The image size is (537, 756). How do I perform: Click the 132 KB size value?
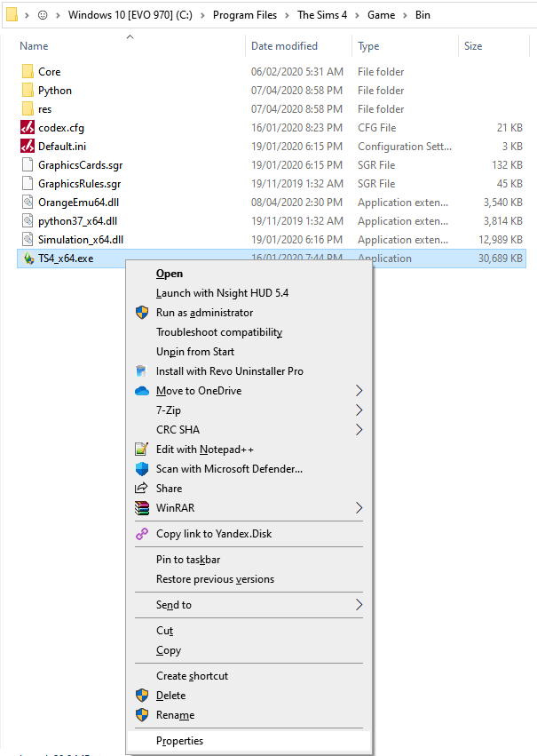(507, 165)
